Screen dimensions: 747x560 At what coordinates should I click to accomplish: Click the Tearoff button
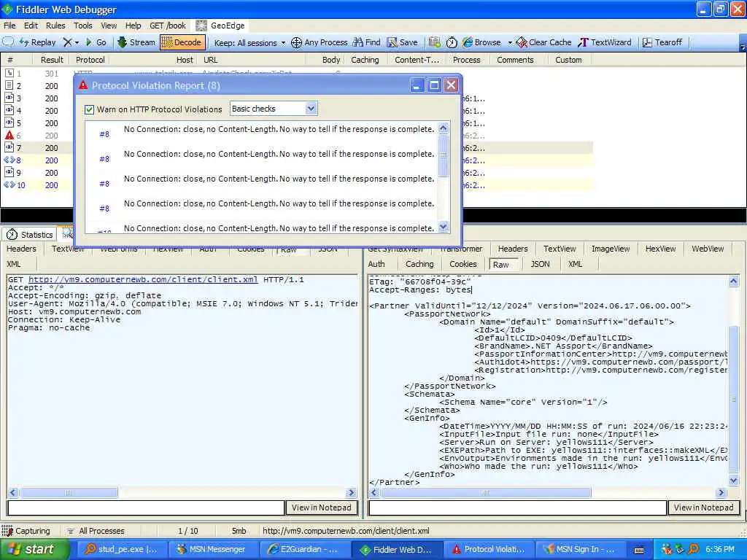coord(662,42)
